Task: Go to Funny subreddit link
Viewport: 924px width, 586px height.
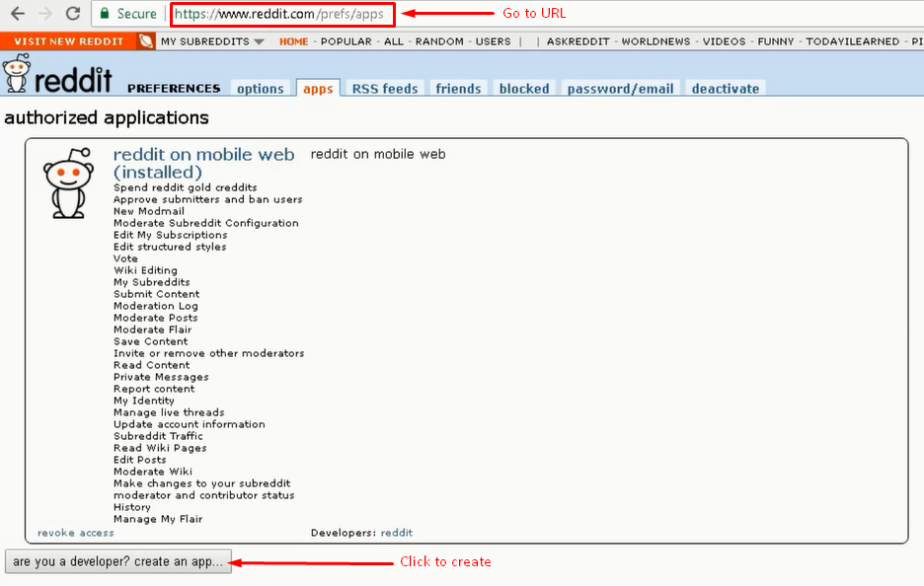Action: click(x=776, y=41)
